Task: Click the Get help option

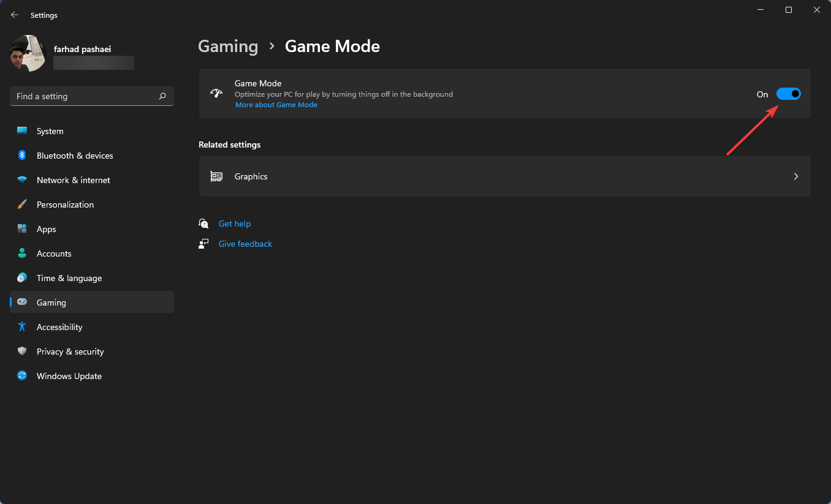Action: point(235,223)
